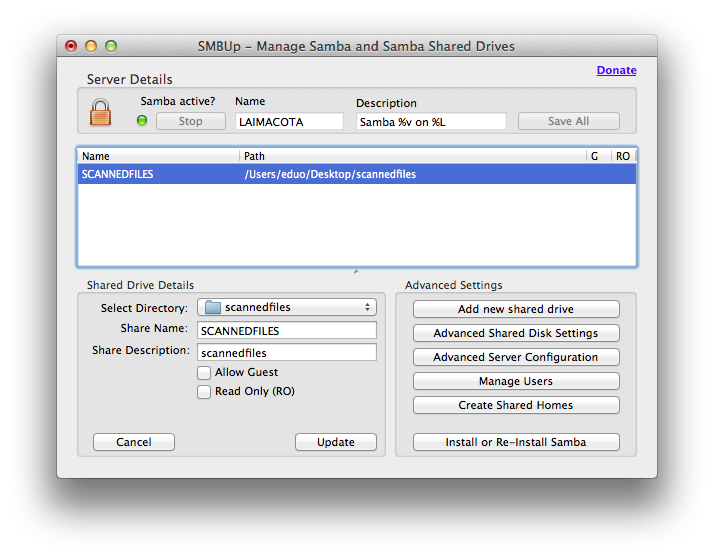Sort shares by Path column header
714x557 pixels.
[x=413, y=156]
